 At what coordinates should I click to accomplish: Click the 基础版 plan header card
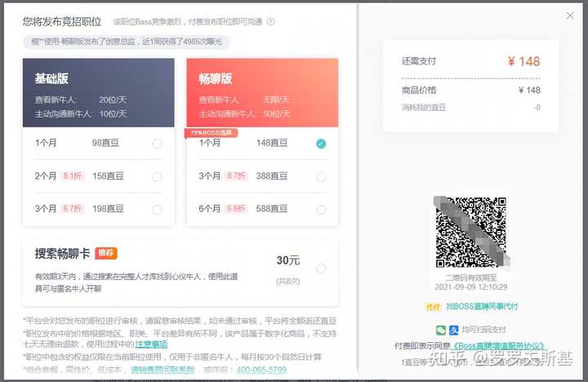pyautogui.click(x=99, y=92)
